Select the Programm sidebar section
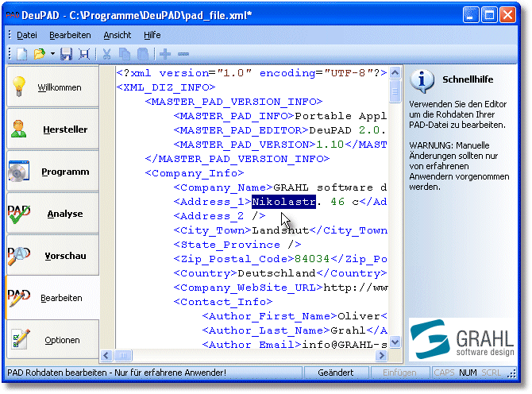 point(52,172)
